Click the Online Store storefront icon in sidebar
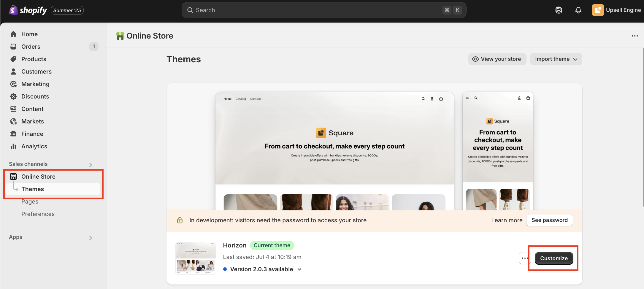Screen dimensions: 644x289 point(13,177)
